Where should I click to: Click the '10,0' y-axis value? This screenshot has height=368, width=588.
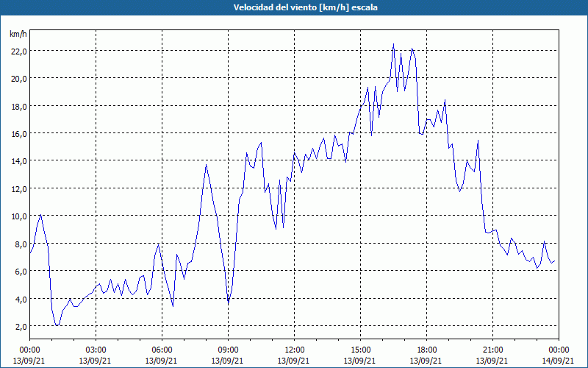[19, 216]
